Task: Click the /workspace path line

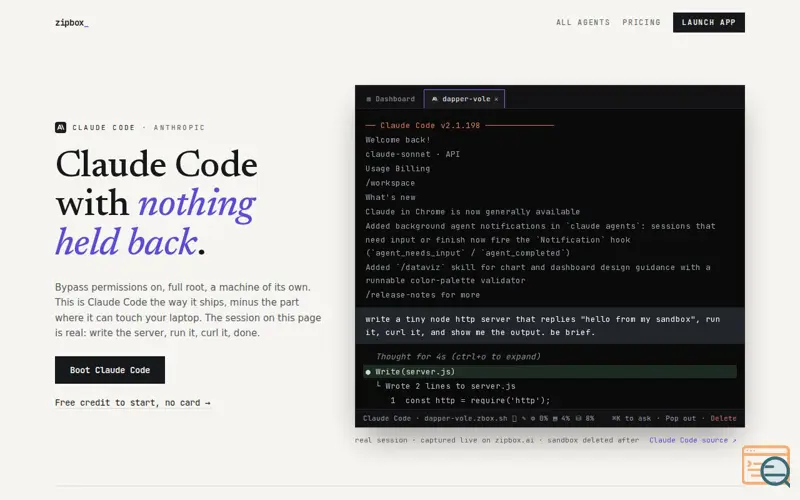Action: tap(390, 183)
